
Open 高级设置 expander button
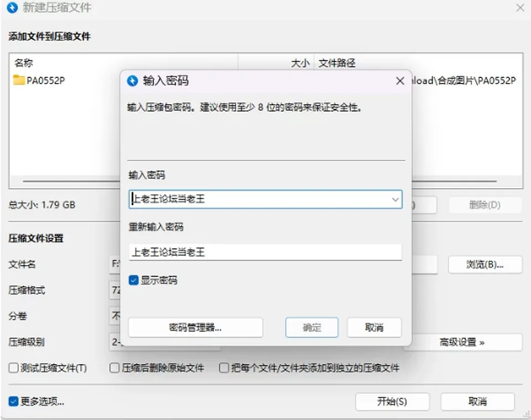[462, 343]
